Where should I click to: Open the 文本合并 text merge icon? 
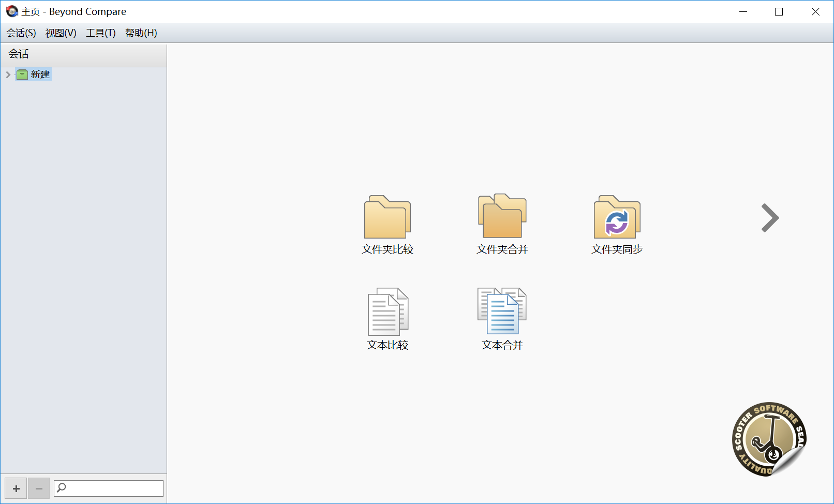(x=502, y=311)
